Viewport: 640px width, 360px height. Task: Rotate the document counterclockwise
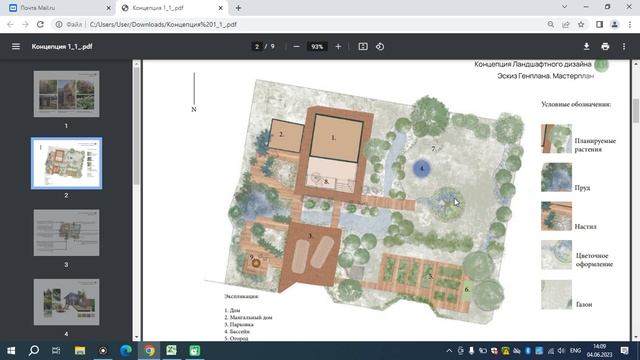pyautogui.click(x=380, y=47)
